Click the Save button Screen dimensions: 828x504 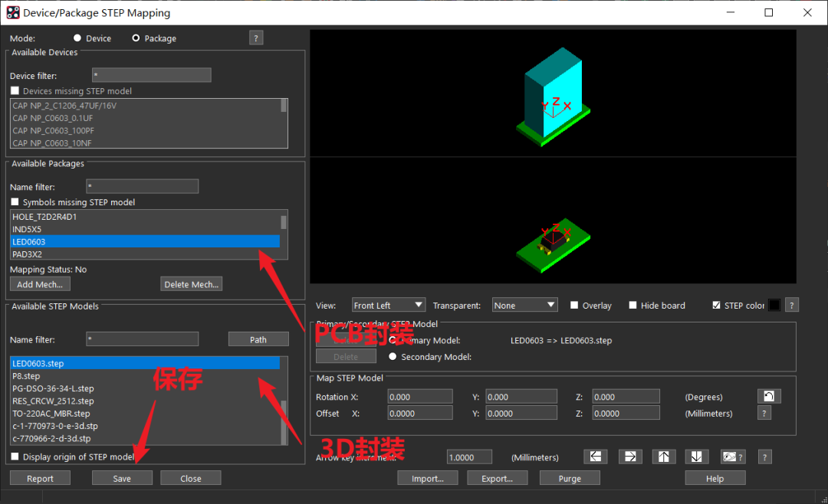click(122, 478)
